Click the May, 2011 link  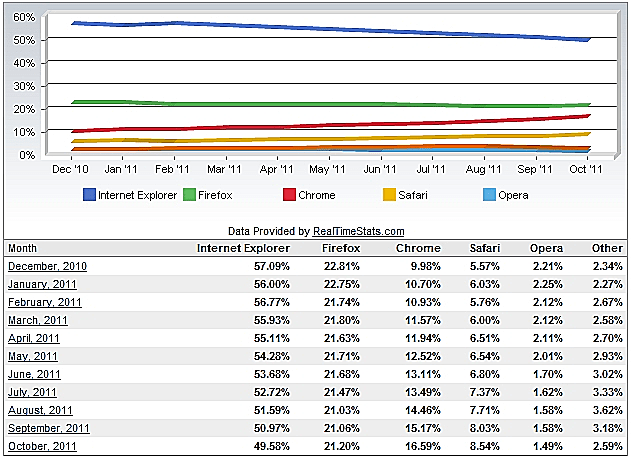tap(33, 356)
